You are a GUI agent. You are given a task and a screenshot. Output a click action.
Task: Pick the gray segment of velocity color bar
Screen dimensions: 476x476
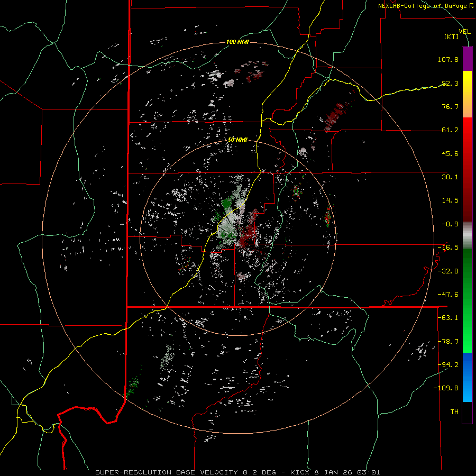coord(467,235)
